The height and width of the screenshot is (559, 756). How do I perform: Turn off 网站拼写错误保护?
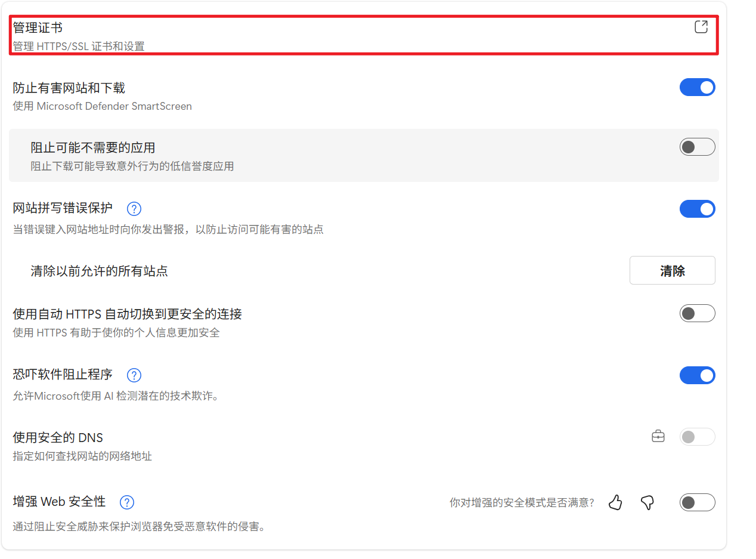pos(697,209)
